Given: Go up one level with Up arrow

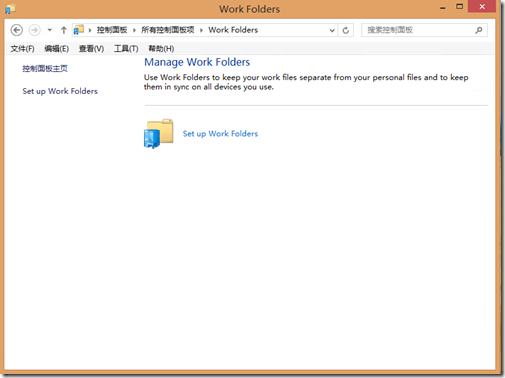Looking at the screenshot, I should 64,30.
